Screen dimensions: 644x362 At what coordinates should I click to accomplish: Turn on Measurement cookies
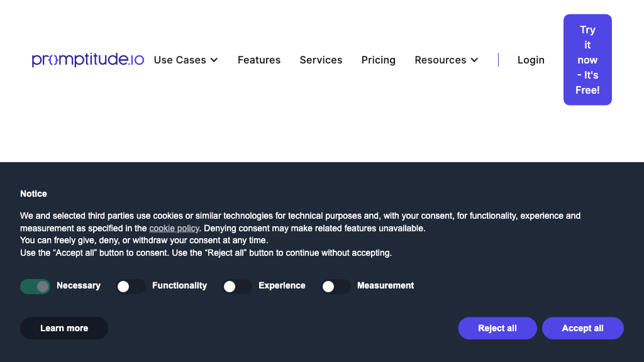coord(336,286)
